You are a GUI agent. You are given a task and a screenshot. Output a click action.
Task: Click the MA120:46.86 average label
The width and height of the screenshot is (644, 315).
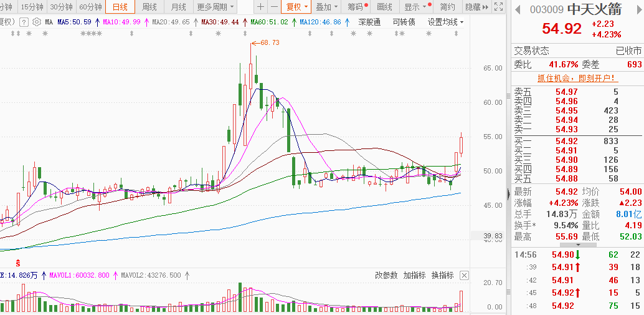tap(320, 22)
